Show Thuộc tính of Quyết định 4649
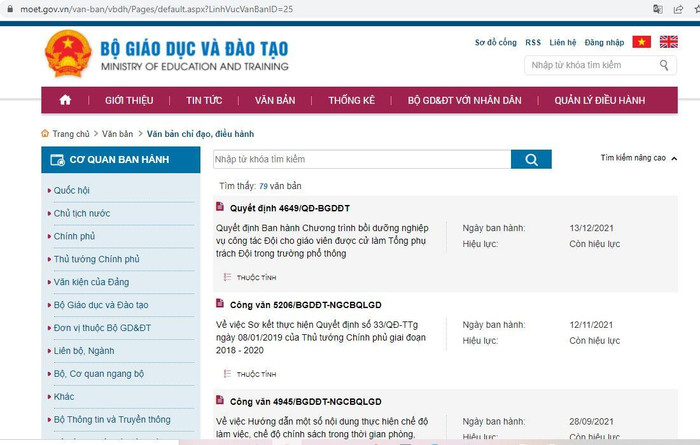Image resolution: width=700 pixels, height=445 pixels. pos(250,277)
